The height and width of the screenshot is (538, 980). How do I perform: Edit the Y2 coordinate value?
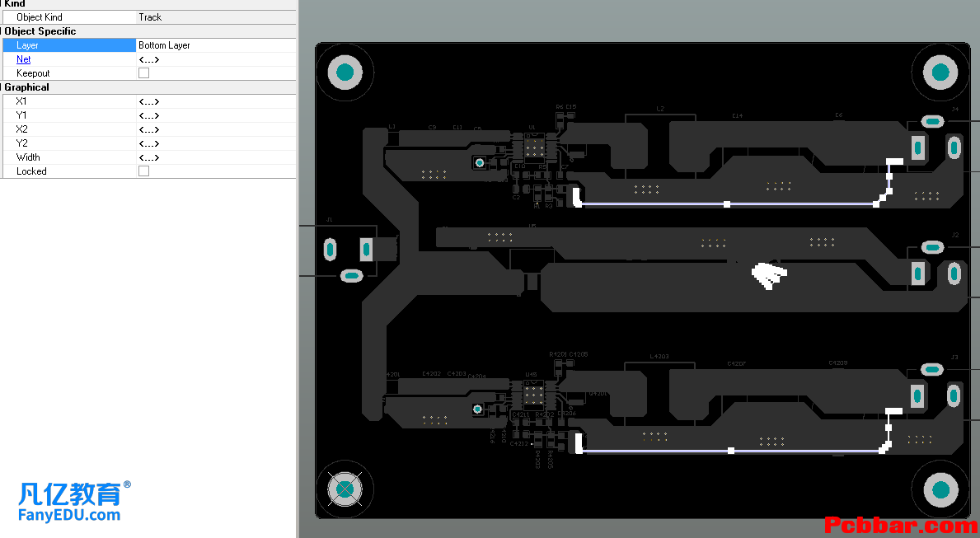coord(216,143)
